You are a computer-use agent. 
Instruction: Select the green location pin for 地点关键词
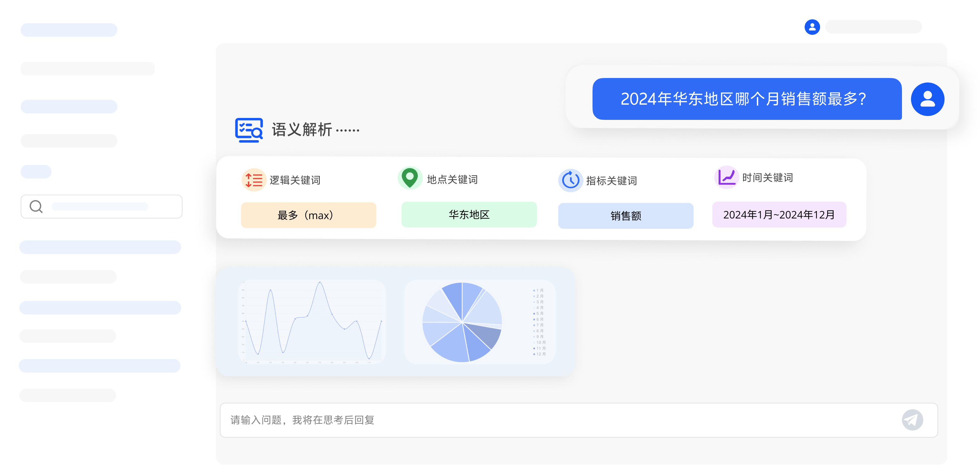410,177
